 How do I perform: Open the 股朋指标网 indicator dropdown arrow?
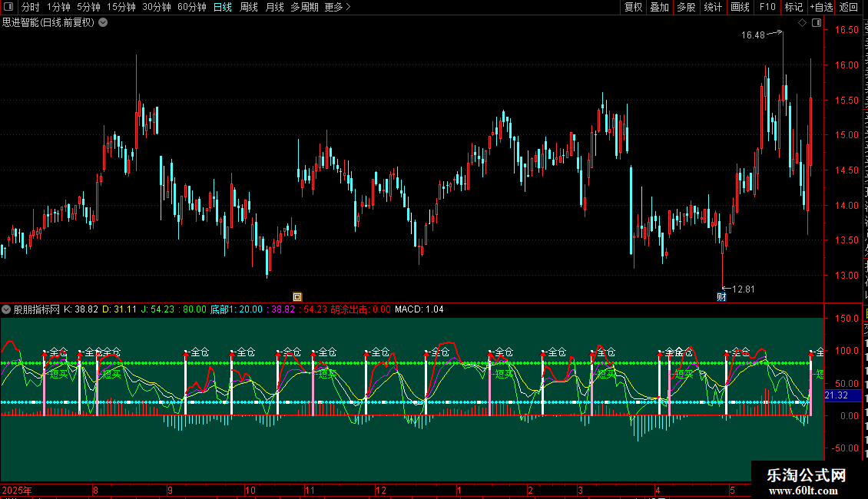(x=6, y=309)
